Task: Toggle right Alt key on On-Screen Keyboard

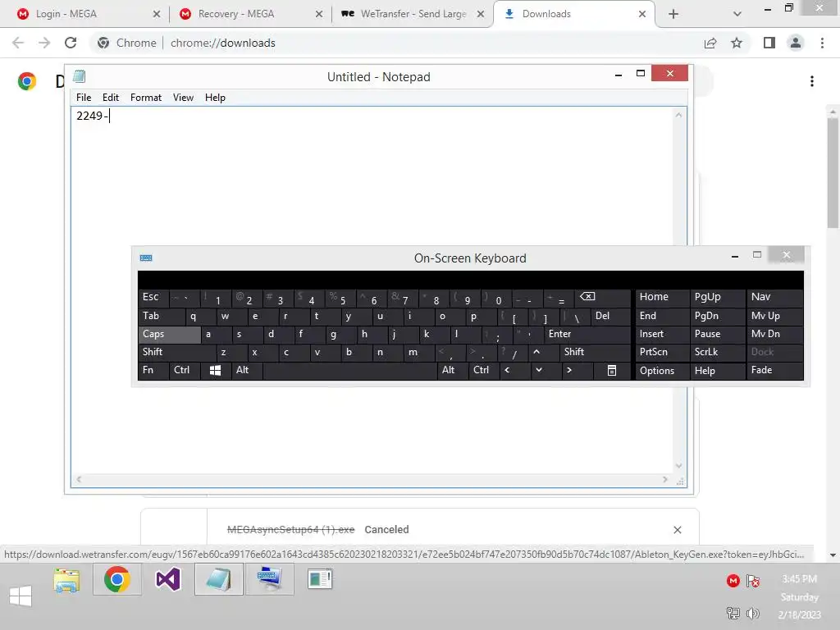Action: click(x=453, y=370)
